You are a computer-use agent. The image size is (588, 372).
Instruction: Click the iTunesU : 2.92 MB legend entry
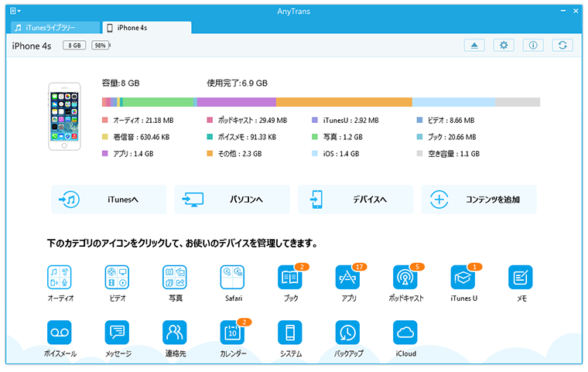(345, 121)
